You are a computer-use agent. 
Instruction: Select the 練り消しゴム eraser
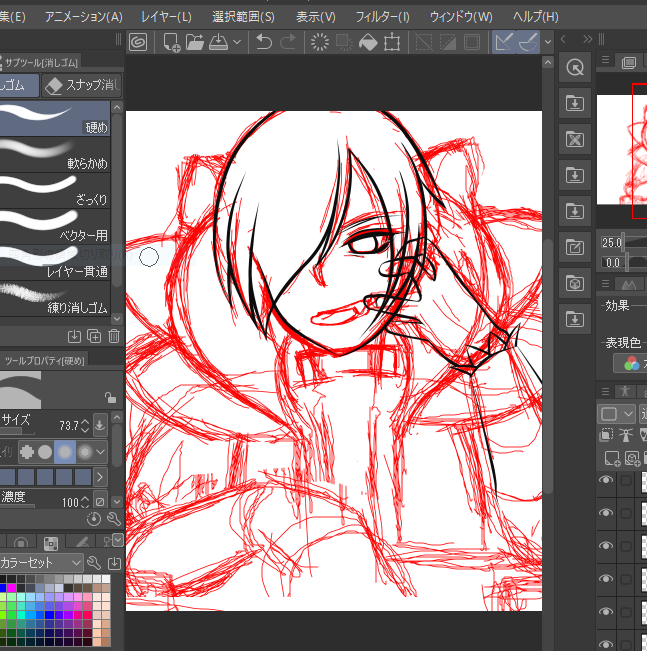(x=55, y=299)
